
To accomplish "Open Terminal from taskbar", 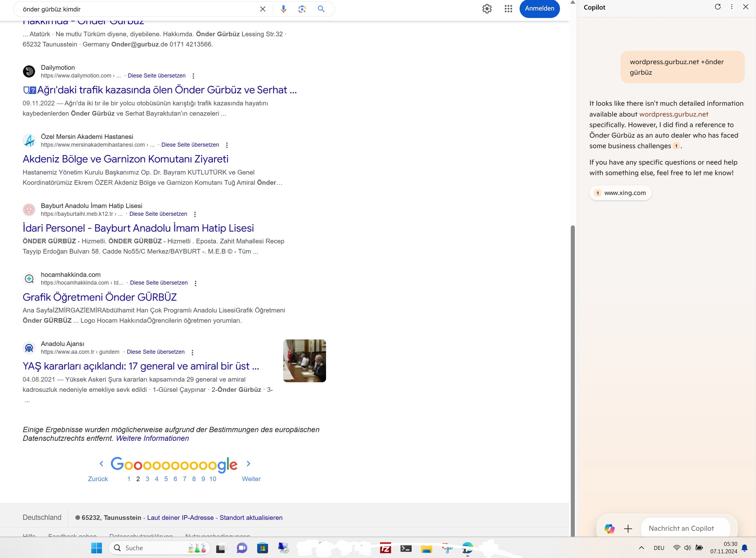I will pyautogui.click(x=406, y=548).
